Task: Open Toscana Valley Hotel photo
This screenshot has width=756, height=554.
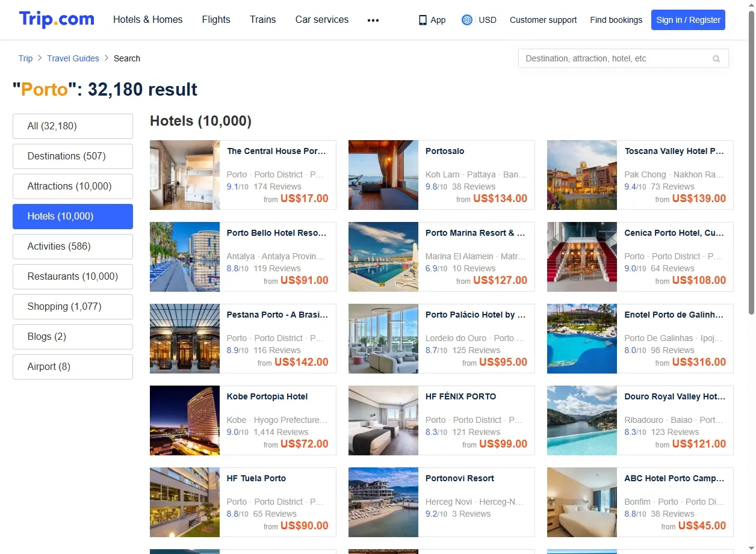Action: tap(582, 175)
